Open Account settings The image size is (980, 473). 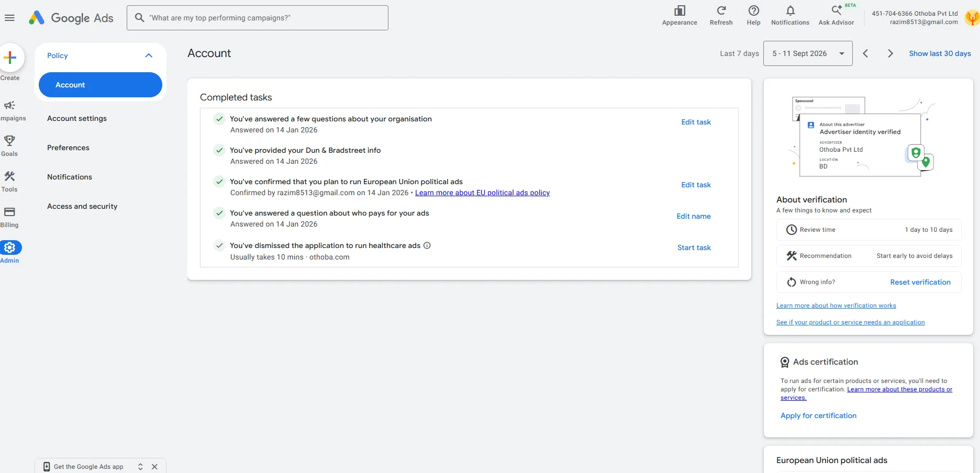point(77,118)
